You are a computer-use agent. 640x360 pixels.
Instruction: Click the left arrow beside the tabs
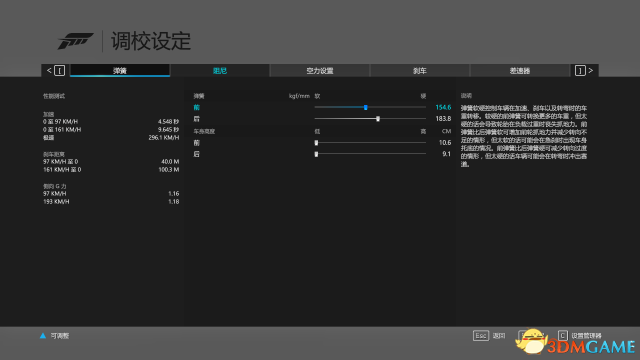pyautogui.click(x=49, y=71)
